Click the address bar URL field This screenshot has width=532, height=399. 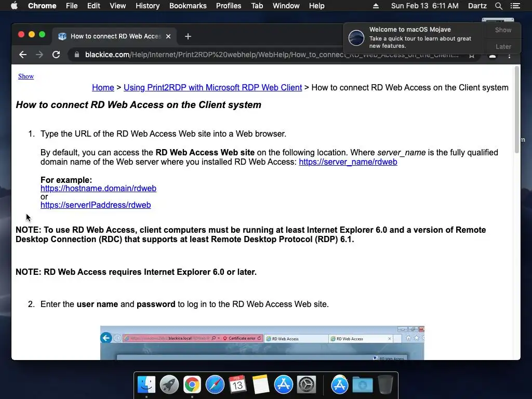271,55
